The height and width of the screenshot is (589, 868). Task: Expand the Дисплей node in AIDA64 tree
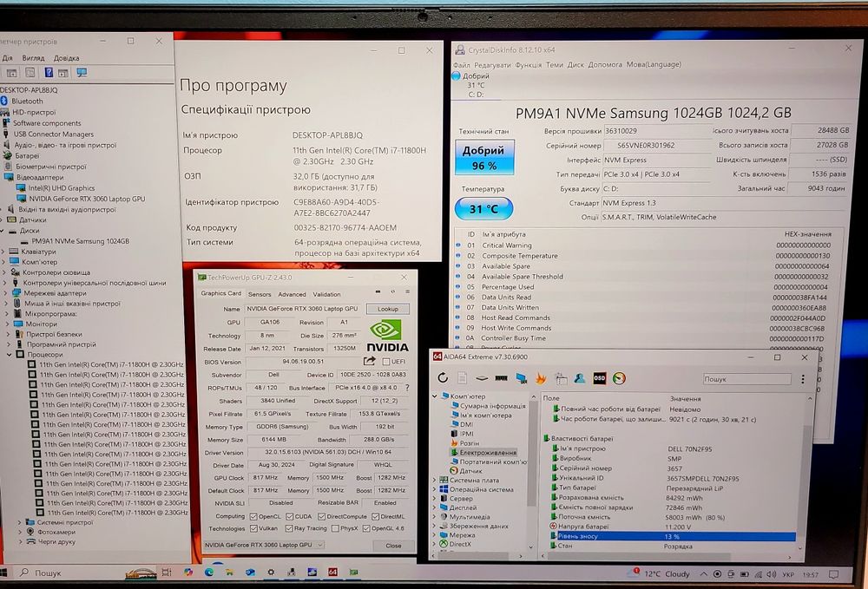(x=435, y=507)
